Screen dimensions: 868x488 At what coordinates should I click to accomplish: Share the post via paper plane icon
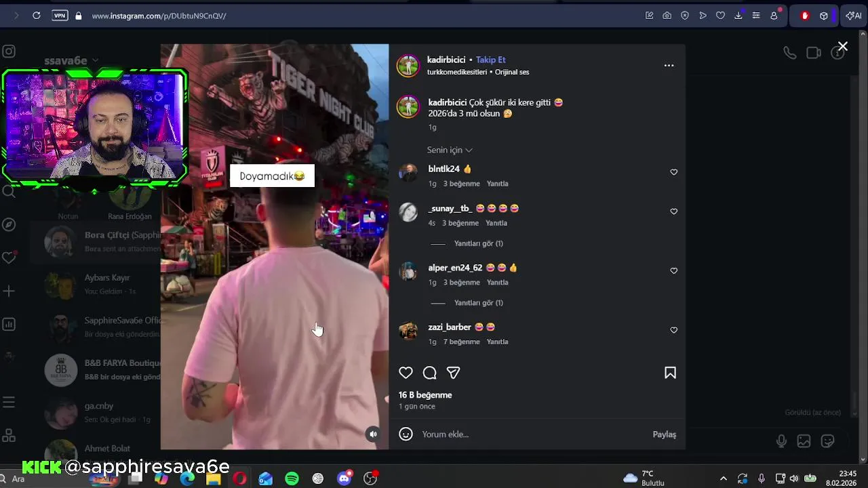[454, 373]
